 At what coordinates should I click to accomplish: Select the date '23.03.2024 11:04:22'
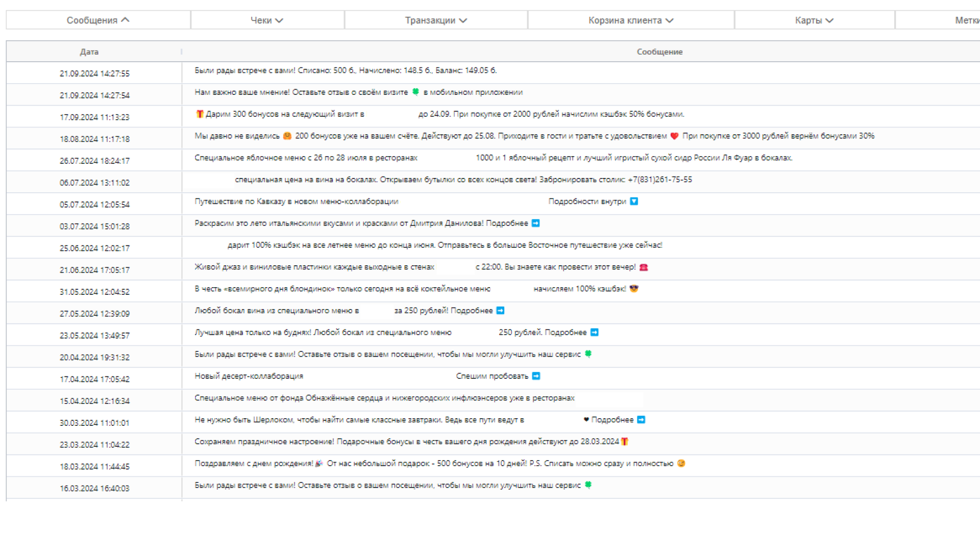tap(94, 445)
